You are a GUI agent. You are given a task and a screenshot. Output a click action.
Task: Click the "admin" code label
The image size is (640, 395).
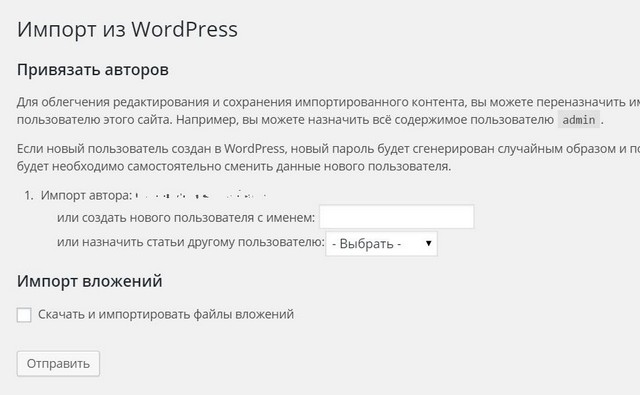[x=579, y=120]
